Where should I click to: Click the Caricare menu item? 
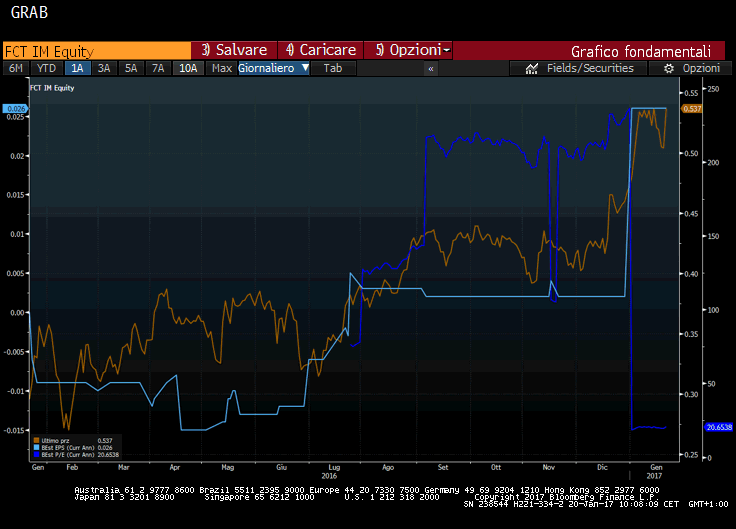coord(320,50)
